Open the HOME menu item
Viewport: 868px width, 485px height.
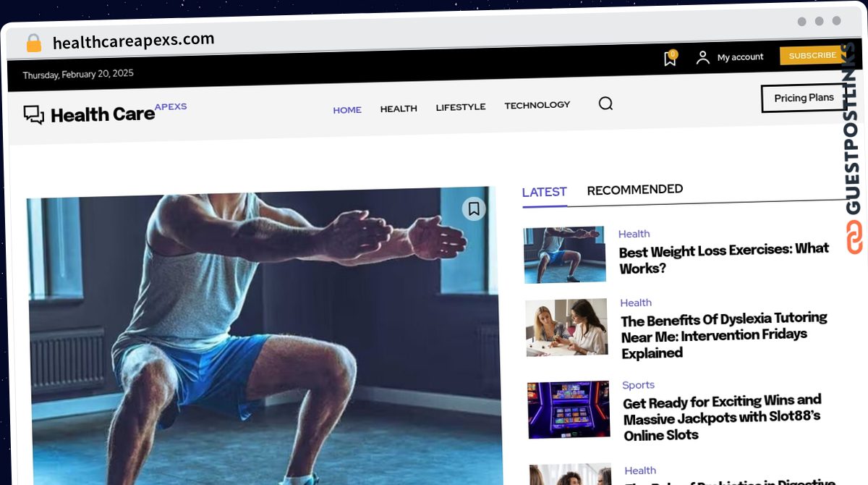(x=347, y=110)
